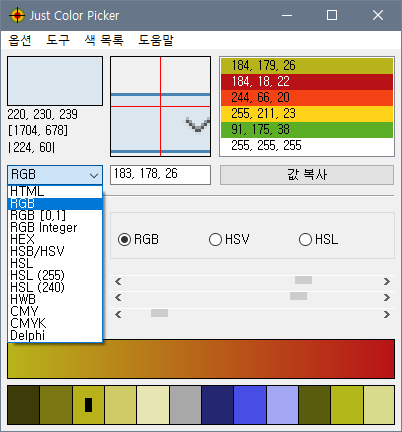The width and height of the screenshot is (402, 432).
Task: Choose HSL (240) format option
Action: tap(55, 288)
